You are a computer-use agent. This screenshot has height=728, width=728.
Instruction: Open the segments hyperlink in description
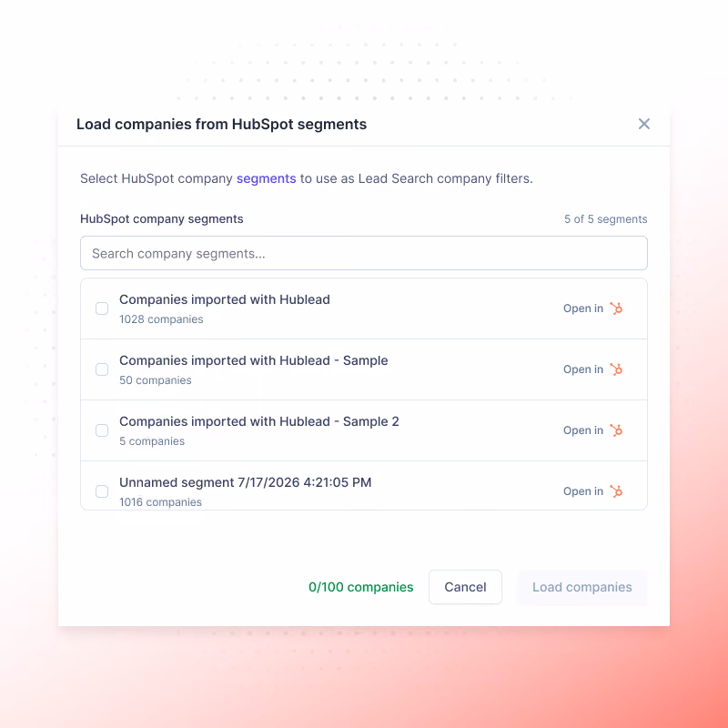pyautogui.click(x=266, y=178)
